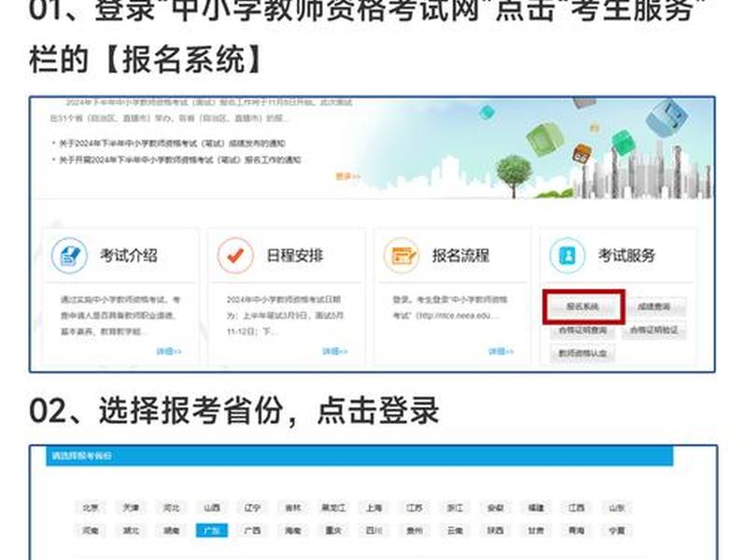Click the 考试服务 heading
Image resolution: width=747 pixels, height=560 pixels.
pyautogui.click(x=627, y=256)
